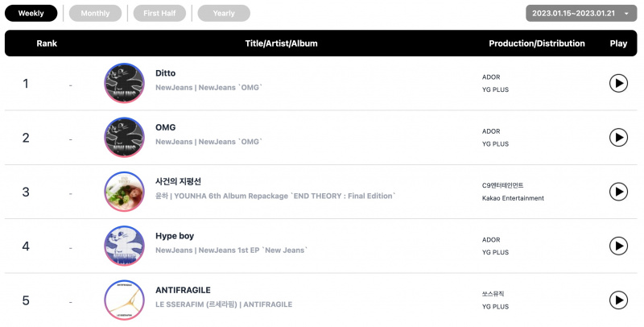Image resolution: width=644 pixels, height=327 pixels.
Task: Play the song Hype boy
Action: [x=618, y=246]
